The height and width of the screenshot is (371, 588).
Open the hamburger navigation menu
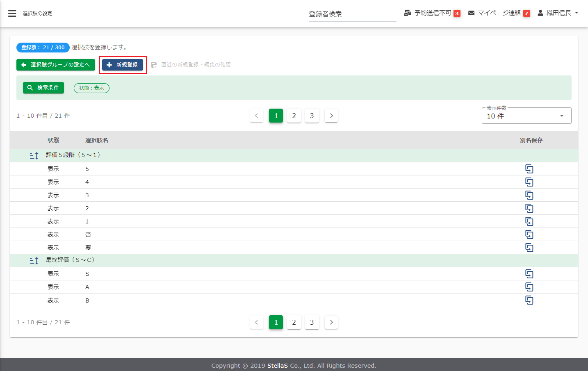point(12,14)
